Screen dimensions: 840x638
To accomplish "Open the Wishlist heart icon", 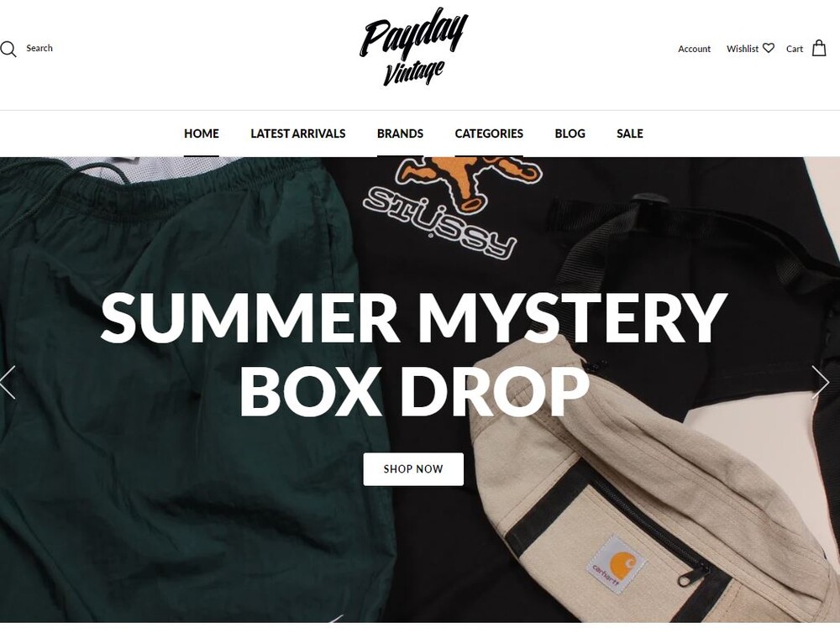I will (x=769, y=48).
